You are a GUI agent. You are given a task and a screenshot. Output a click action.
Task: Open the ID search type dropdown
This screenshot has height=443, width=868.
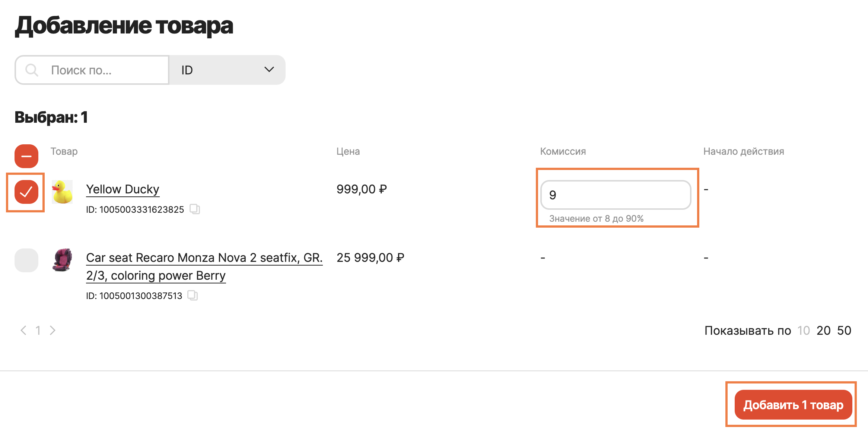(x=228, y=70)
